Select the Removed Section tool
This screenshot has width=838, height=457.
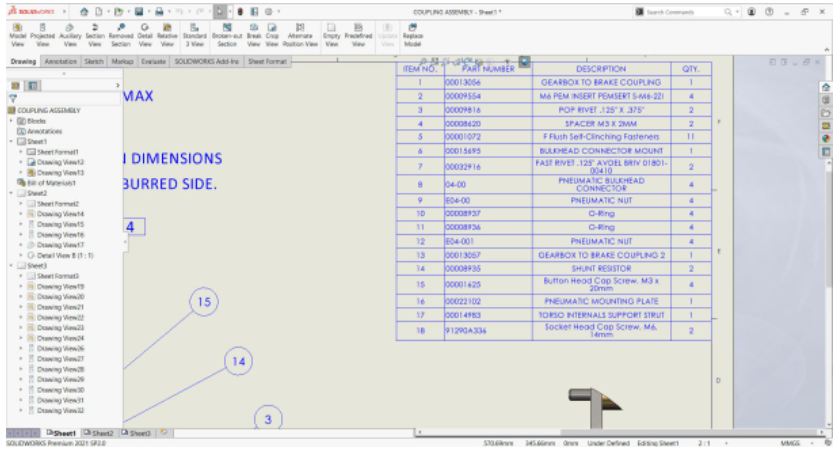121,35
